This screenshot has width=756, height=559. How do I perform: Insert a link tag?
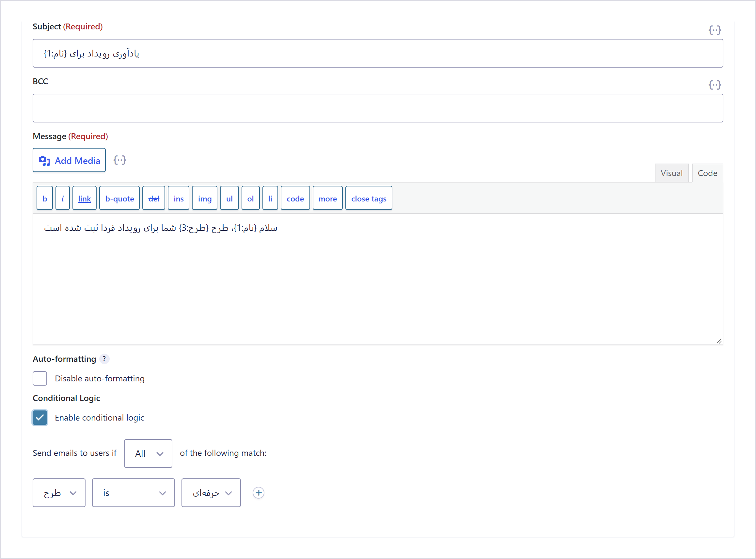85,198
